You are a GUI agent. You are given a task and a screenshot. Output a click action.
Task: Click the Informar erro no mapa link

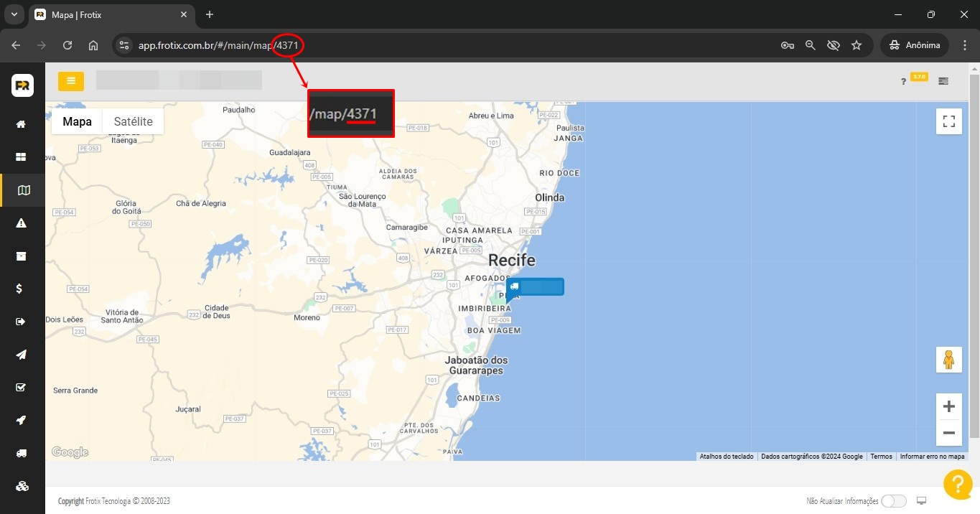tap(932, 457)
